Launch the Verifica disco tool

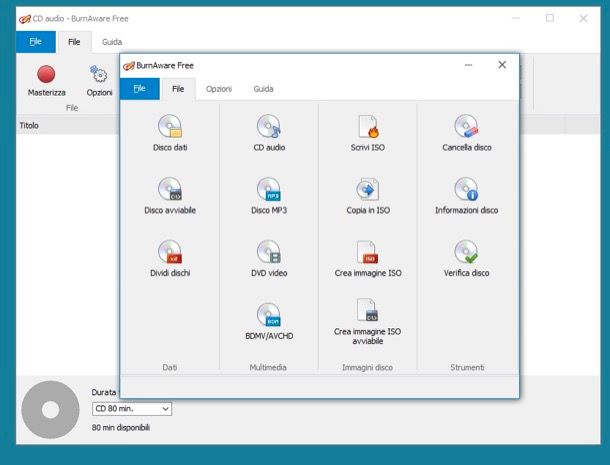[466, 258]
